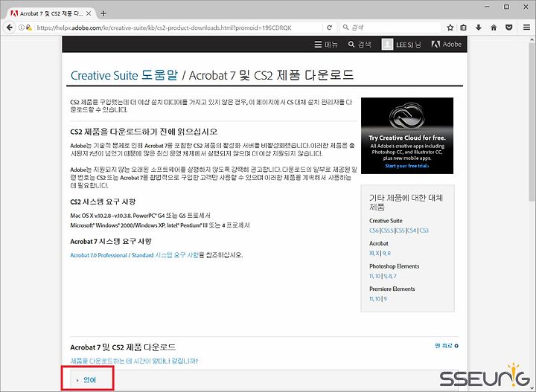Open Premiere Elements 9 link

(386, 299)
